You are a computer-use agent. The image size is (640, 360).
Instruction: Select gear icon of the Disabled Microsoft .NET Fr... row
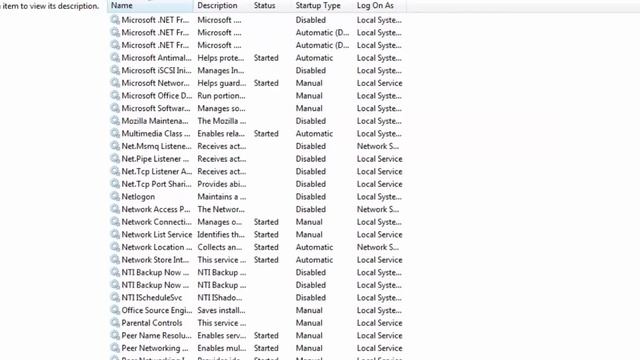click(115, 20)
